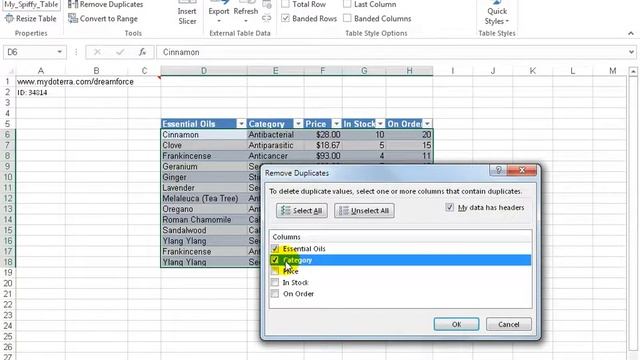Image resolution: width=640 pixels, height=360 pixels.
Task: Toggle the Banded Rows checkbox
Action: (286, 18)
